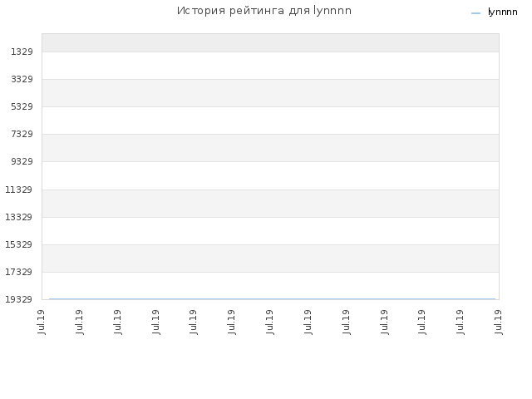
Task: Click the blue rating line in the plot
Action: [x=272, y=299]
